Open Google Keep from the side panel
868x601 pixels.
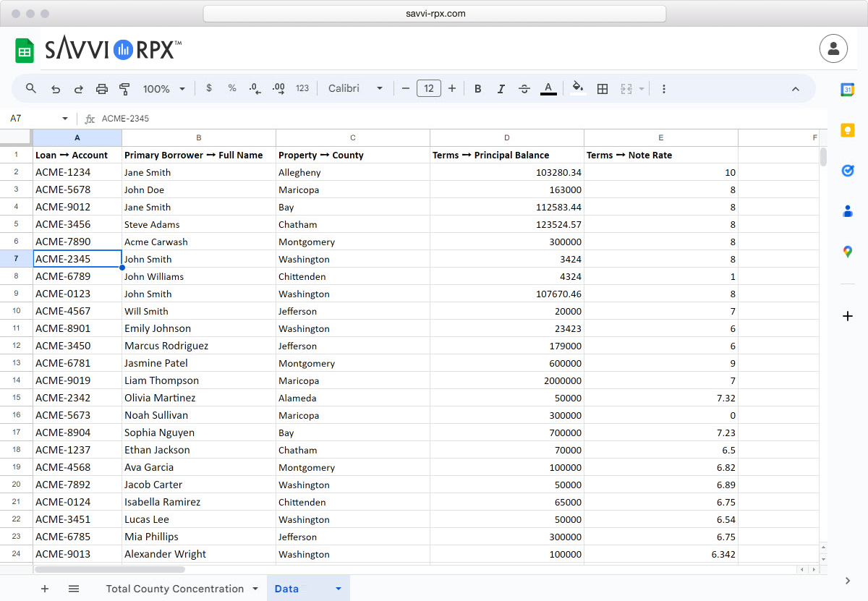click(847, 130)
